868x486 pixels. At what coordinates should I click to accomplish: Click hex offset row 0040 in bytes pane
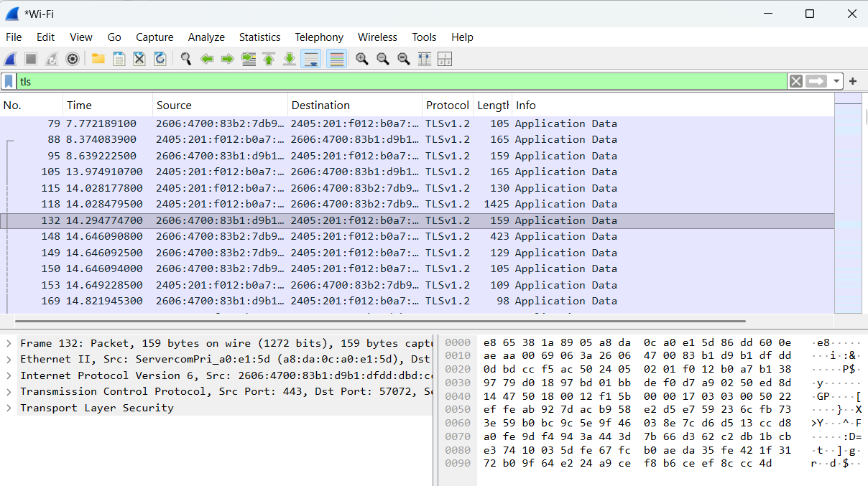[x=457, y=396]
